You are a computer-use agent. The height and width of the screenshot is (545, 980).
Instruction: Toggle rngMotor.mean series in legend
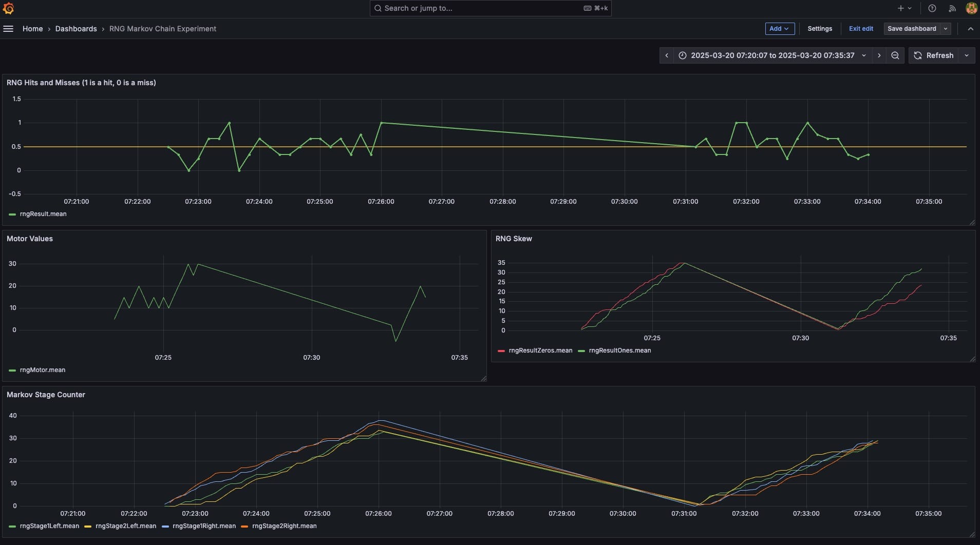tap(42, 370)
